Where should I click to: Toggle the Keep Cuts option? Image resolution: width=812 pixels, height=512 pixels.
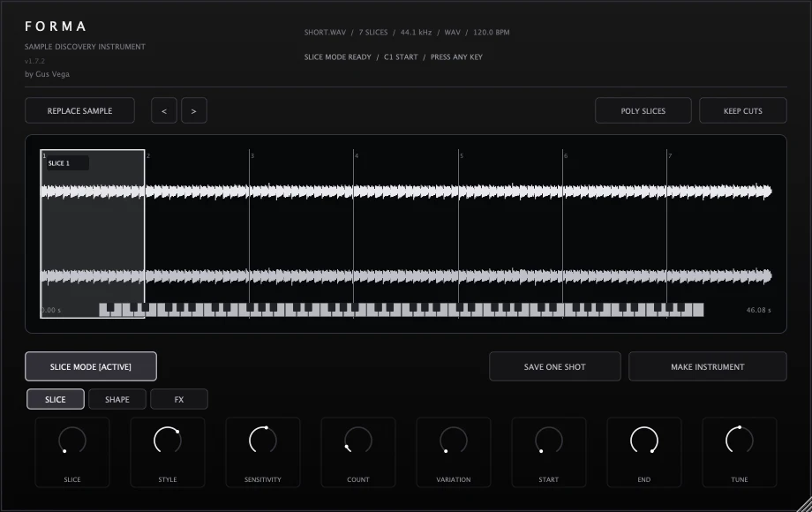click(x=743, y=111)
